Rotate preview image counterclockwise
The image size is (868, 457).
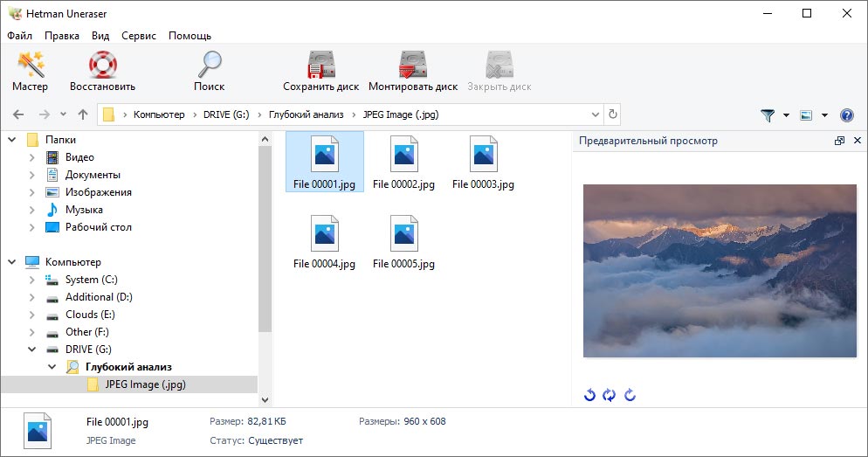(590, 395)
